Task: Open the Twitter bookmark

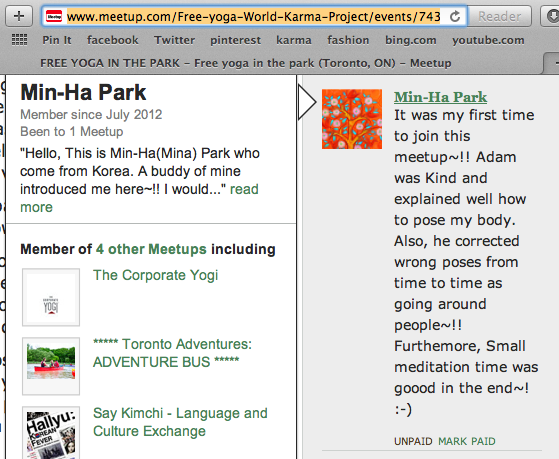Action: click(174, 40)
